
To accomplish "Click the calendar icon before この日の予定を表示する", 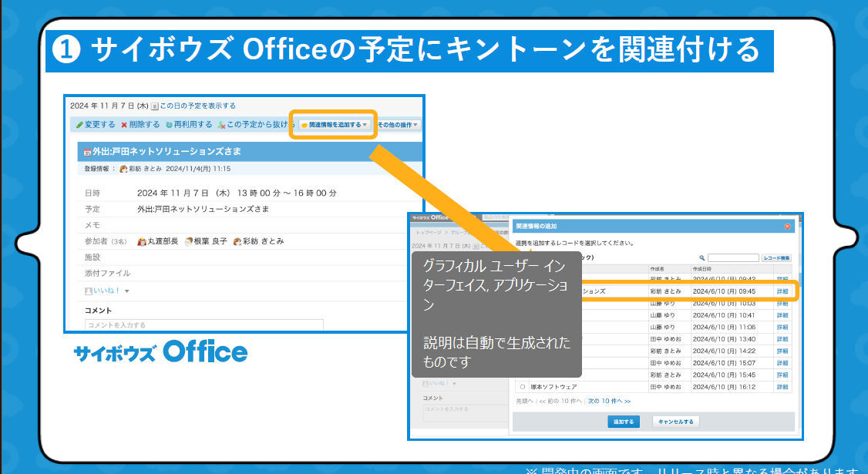I will pos(155,106).
